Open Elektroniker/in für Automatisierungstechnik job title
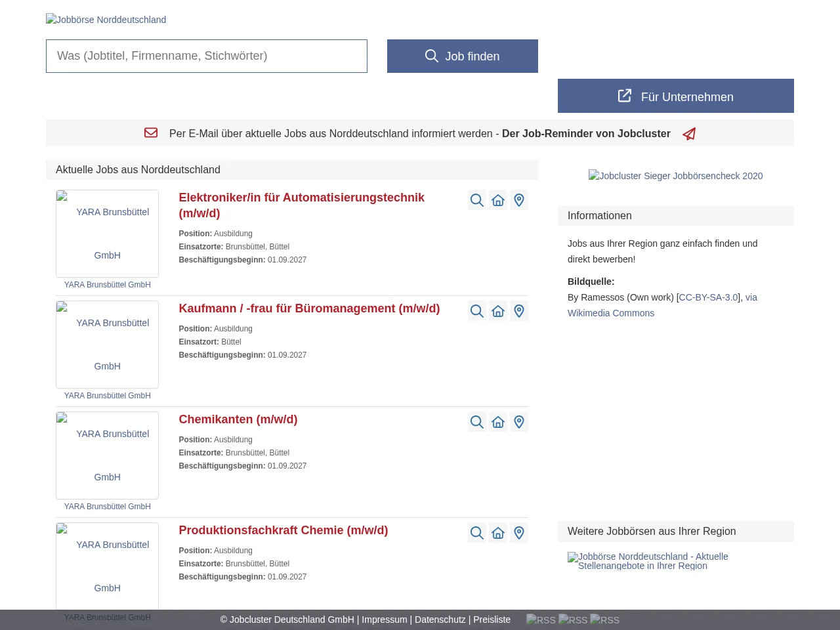The width and height of the screenshot is (840, 630). (301, 205)
